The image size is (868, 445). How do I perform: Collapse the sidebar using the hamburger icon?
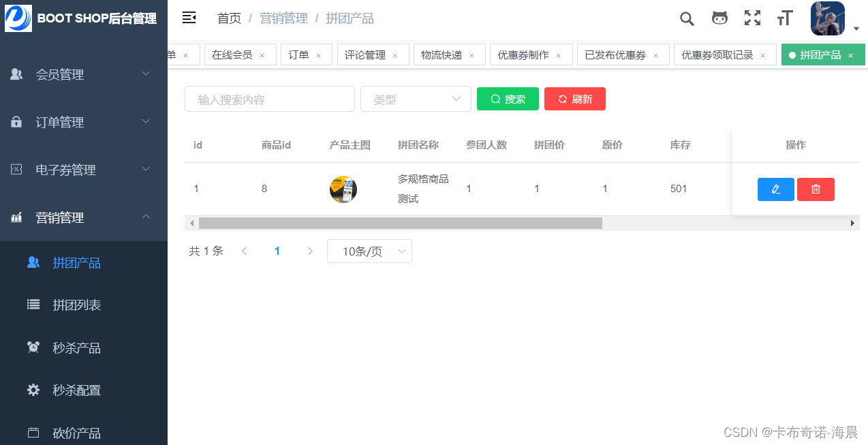(x=189, y=18)
